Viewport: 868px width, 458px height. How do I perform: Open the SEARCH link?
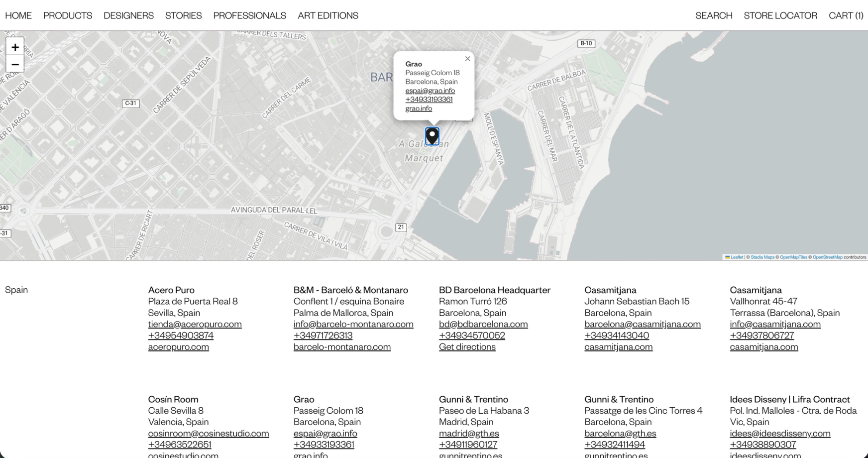click(714, 15)
